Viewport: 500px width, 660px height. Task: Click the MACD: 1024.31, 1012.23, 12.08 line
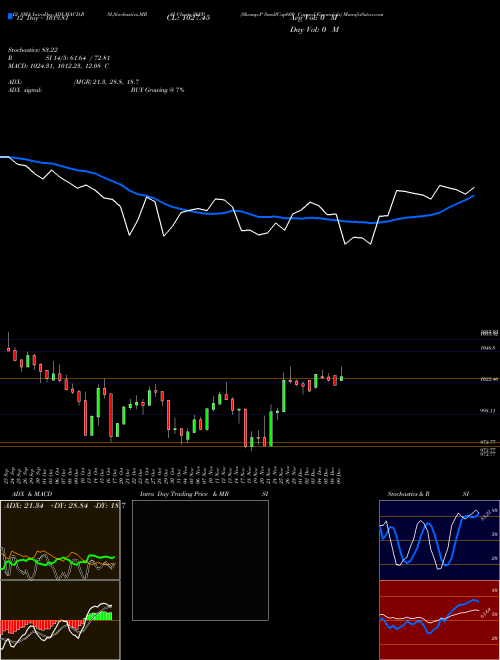point(59,66)
